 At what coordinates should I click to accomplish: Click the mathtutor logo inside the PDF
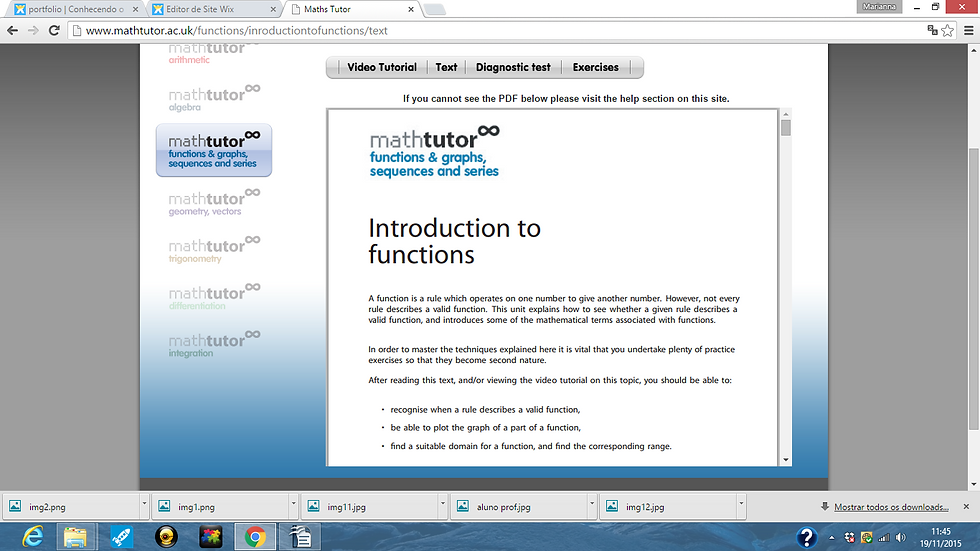click(435, 152)
